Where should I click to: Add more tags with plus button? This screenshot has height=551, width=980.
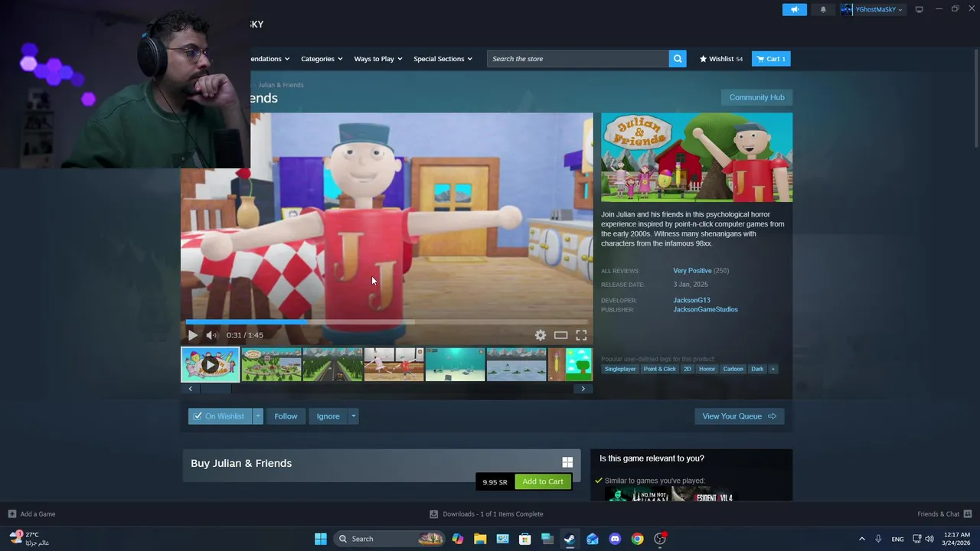point(773,369)
